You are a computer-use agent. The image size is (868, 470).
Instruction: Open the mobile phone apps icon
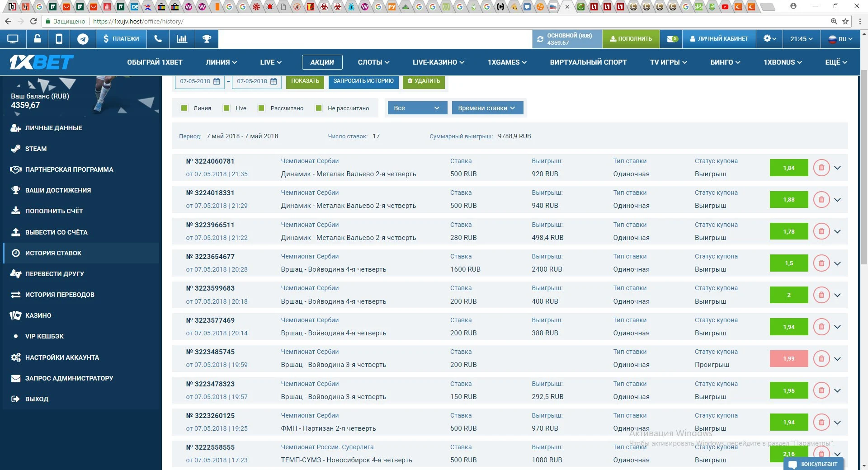[x=59, y=39]
